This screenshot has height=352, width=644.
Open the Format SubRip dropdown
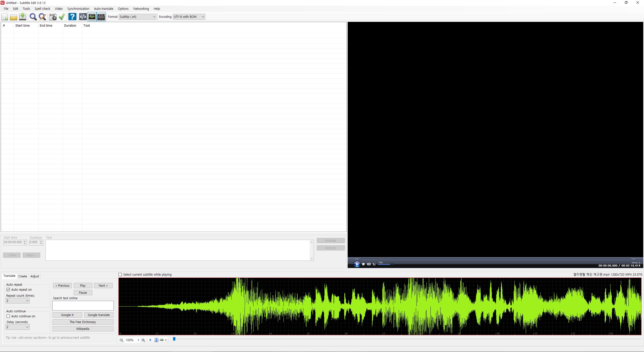click(x=137, y=17)
